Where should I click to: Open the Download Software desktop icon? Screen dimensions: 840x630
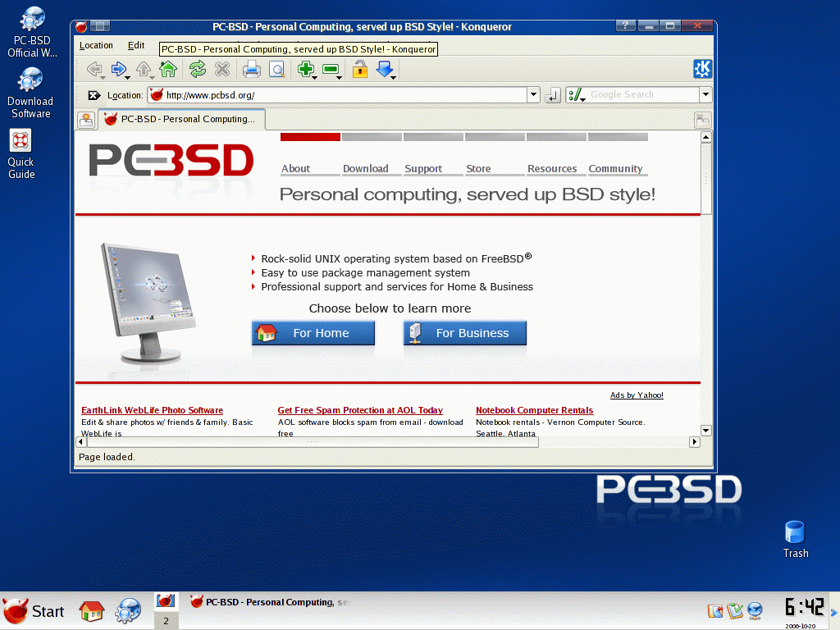point(30,93)
